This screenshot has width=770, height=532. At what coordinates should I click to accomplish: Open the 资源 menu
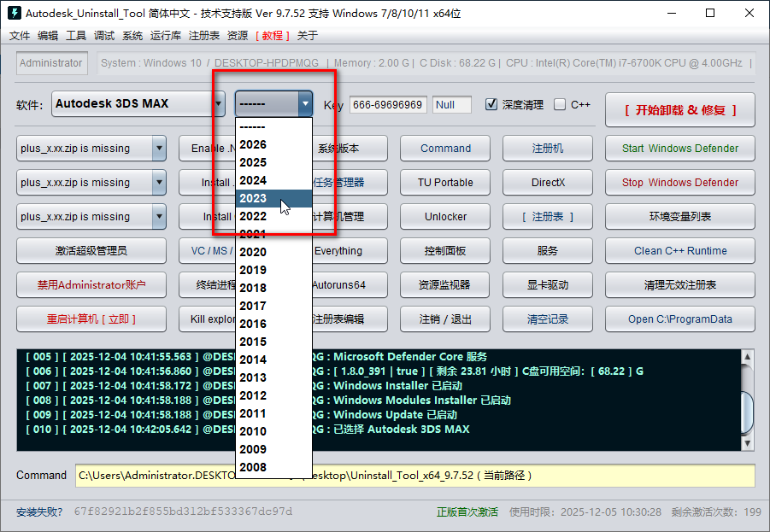coord(238,35)
